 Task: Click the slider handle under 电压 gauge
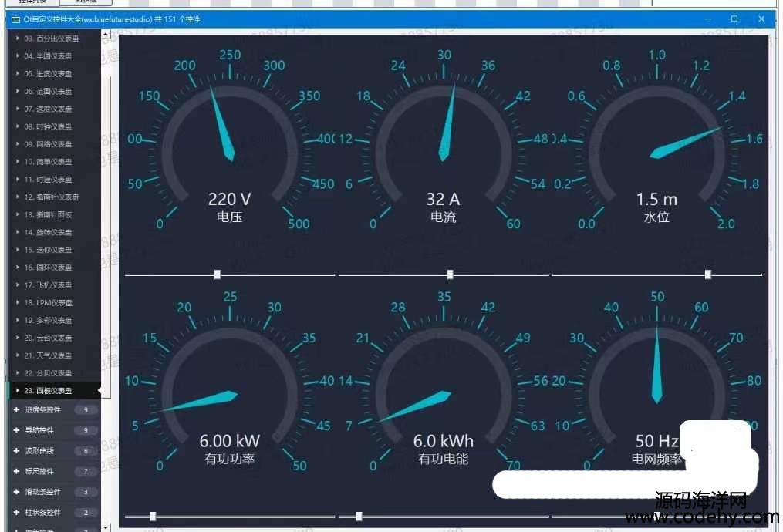pyautogui.click(x=218, y=274)
